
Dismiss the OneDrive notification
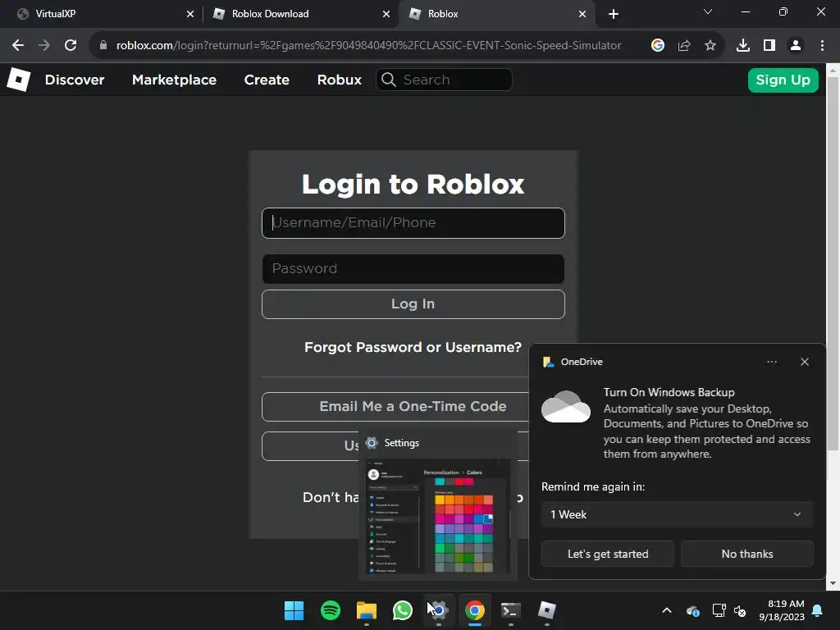pyautogui.click(x=805, y=362)
